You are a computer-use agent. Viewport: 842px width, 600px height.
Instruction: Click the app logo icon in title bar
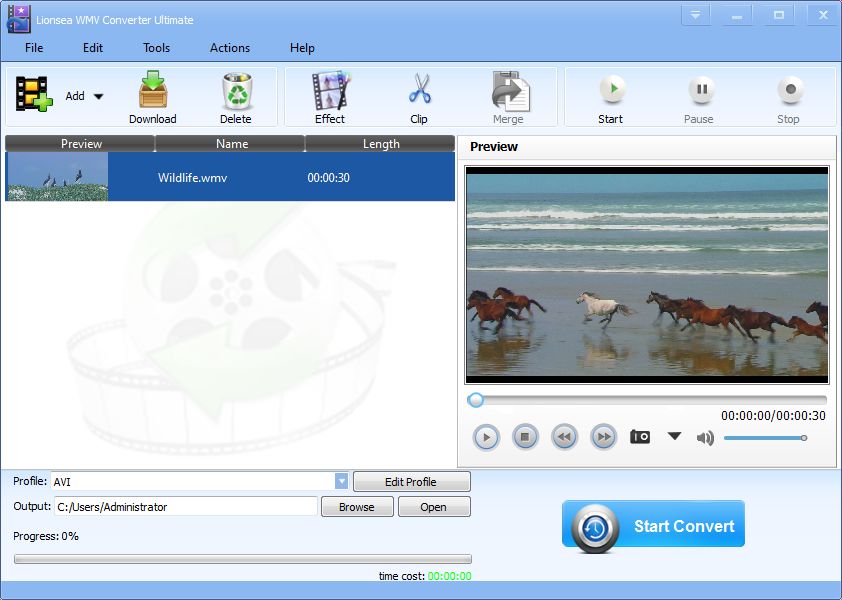(19, 18)
